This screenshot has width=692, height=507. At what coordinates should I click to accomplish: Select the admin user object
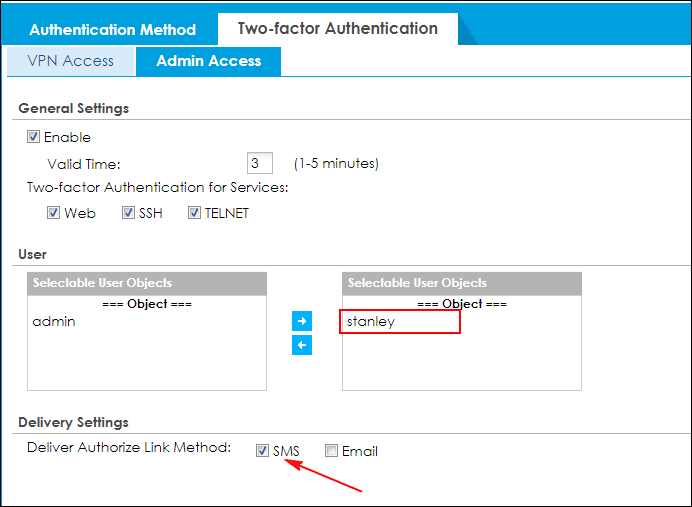(x=54, y=322)
